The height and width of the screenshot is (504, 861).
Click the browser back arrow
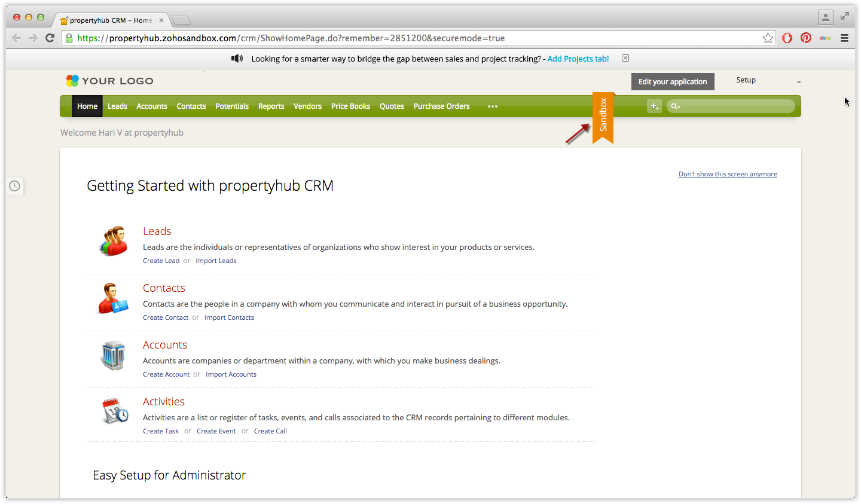click(16, 38)
